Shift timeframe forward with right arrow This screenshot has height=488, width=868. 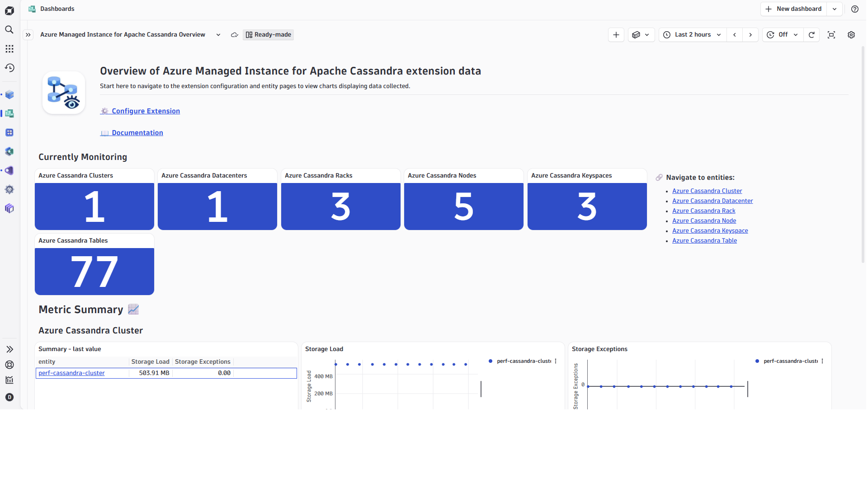750,35
